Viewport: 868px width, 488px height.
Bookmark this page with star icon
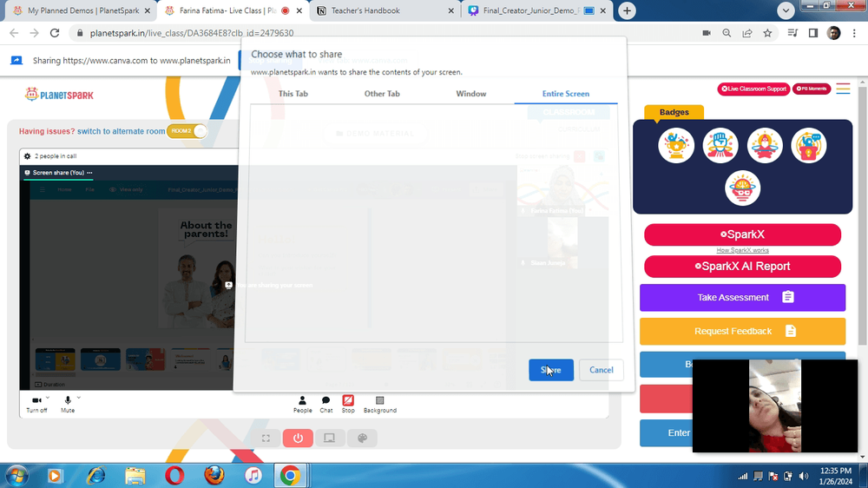[x=767, y=33]
